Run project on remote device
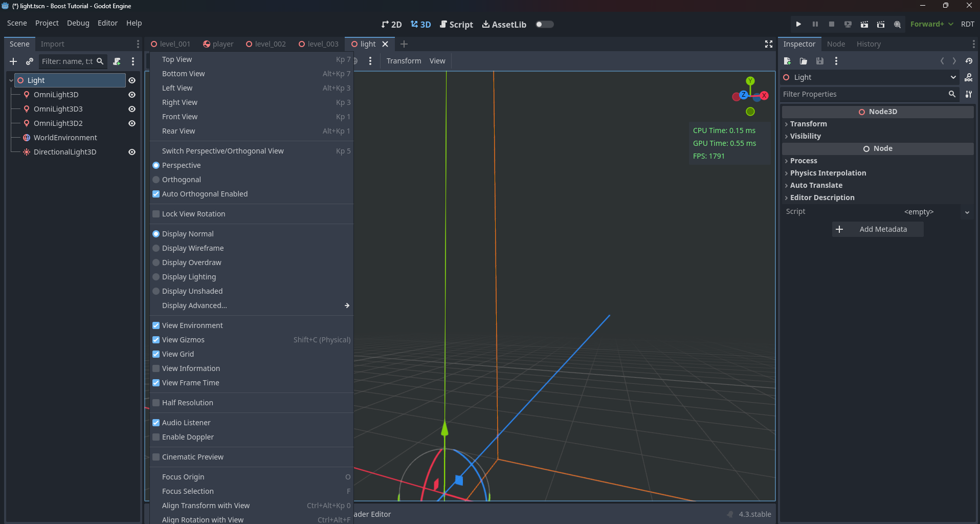 click(848, 24)
